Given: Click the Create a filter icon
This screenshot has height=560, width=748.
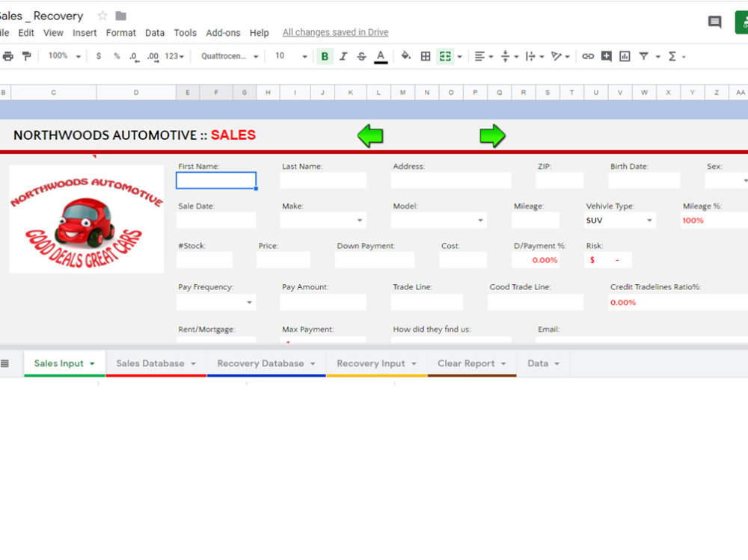Looking at the screenshot, I should (643, 56).
